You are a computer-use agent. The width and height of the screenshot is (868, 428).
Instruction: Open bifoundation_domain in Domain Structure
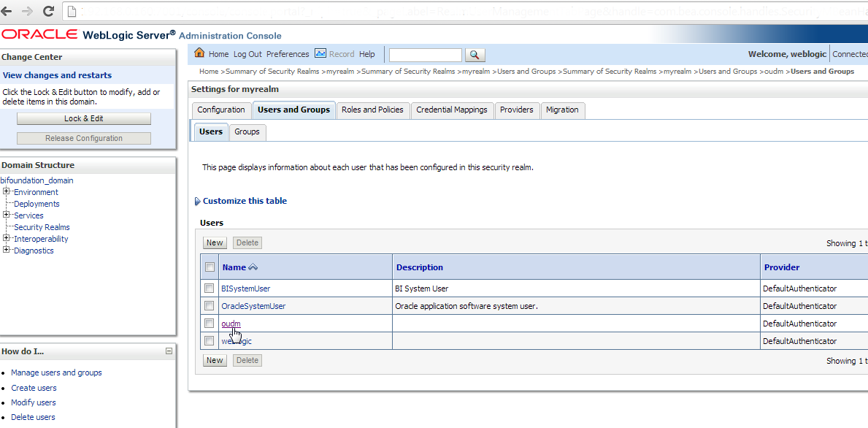(37, 180)
